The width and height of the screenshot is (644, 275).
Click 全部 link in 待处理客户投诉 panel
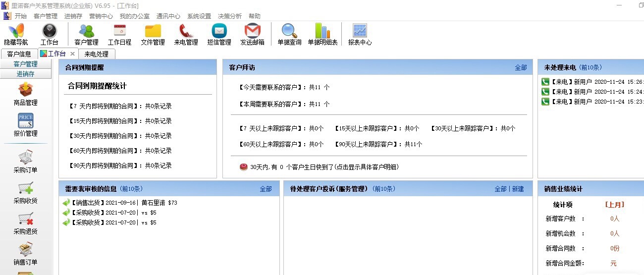click(x=500, y=189)
